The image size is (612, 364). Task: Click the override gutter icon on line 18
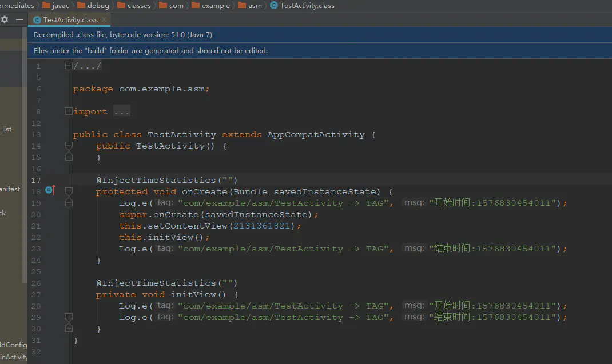click(50, 190)
